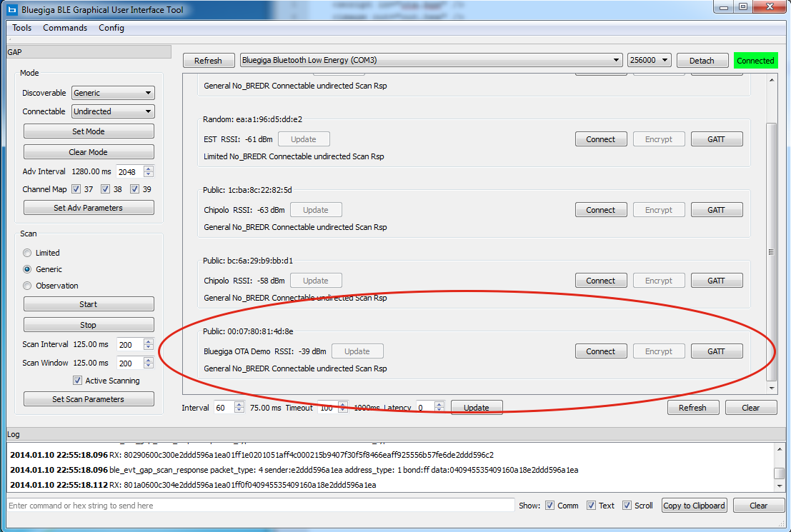Open the Config menu

tap(111, 28)
